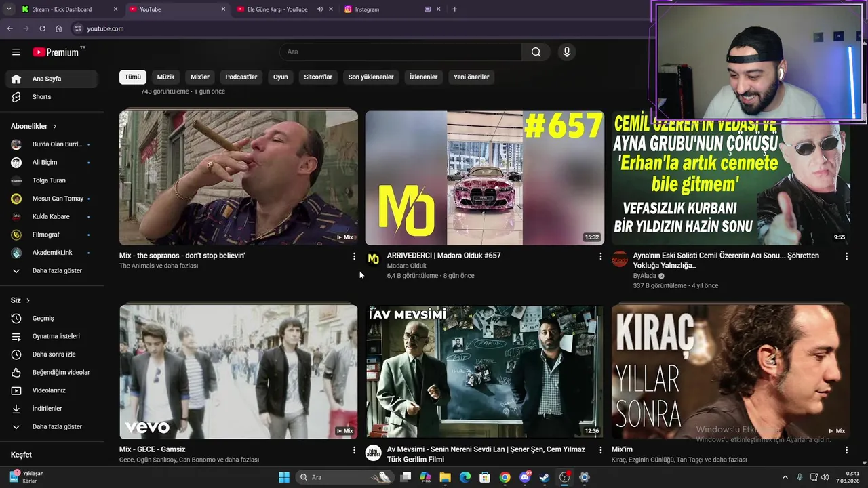This screenshot has height=488, width=868.
Task: Open options for sopranos mix video
Action: point(354,256)
